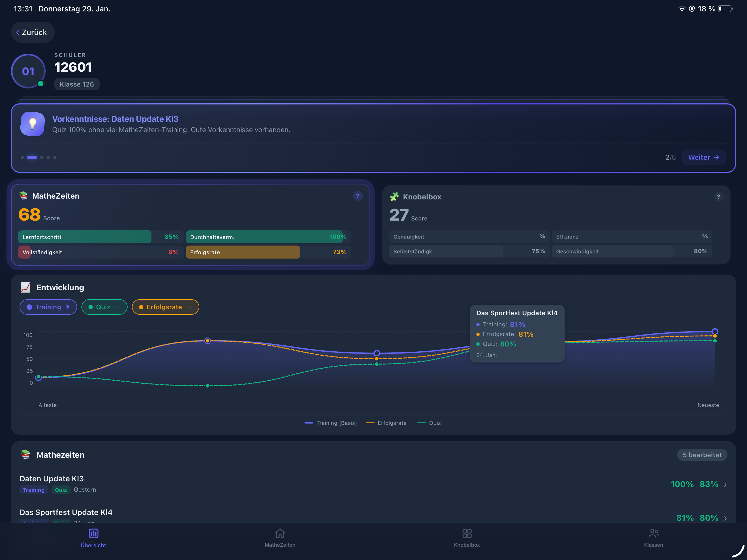Go back with the Zurück button
This screenshot has height=560, width=747.
coord(32,32)
